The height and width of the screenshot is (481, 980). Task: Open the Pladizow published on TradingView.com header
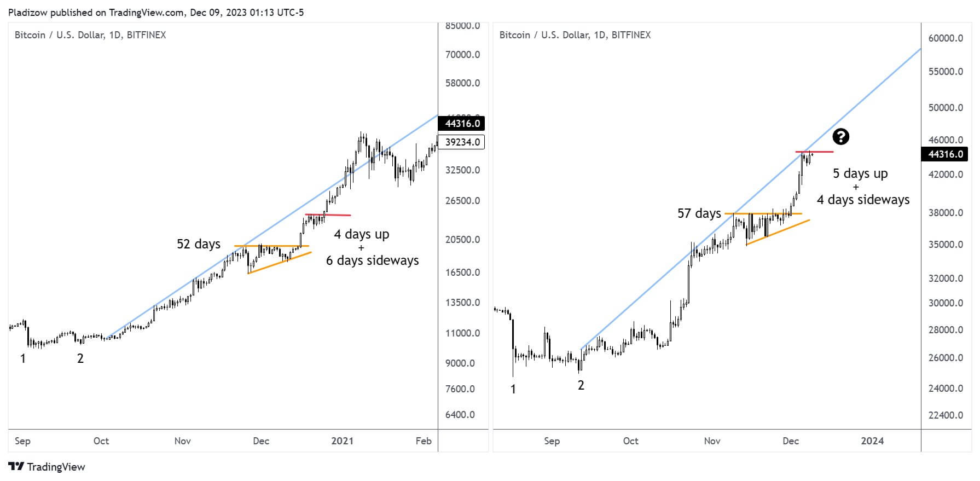(156, 11)
